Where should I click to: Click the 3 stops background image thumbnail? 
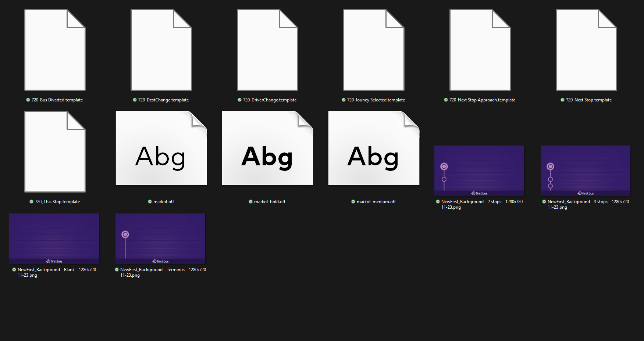(x=585, y=170)
